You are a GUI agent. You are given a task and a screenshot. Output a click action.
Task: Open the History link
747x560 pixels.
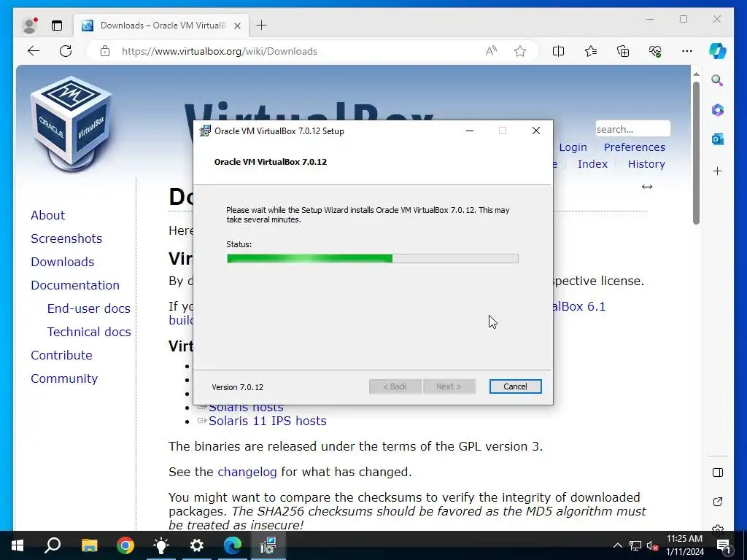pyautogui.click(x=646, y=164)
